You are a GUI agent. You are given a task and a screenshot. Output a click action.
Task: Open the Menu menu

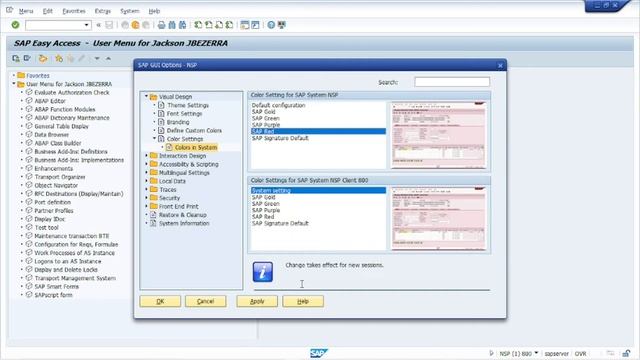pyautogui.click(x=26, y=11)
